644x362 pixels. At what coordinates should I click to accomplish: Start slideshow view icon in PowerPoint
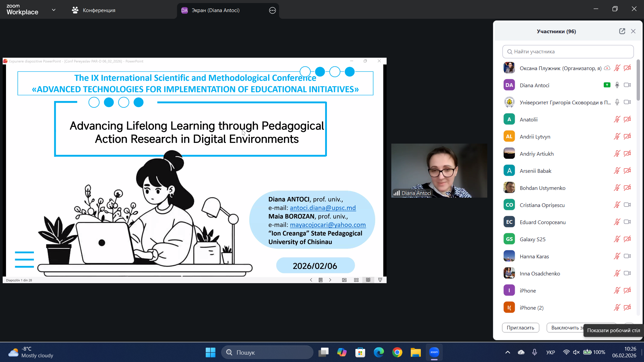pos(380,280)
